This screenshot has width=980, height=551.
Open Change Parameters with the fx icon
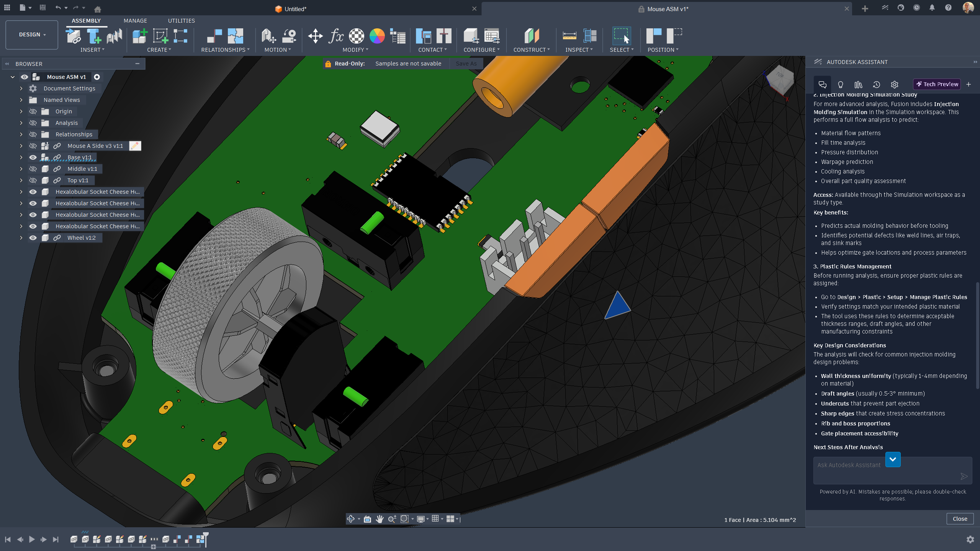[x=336, y=36]
